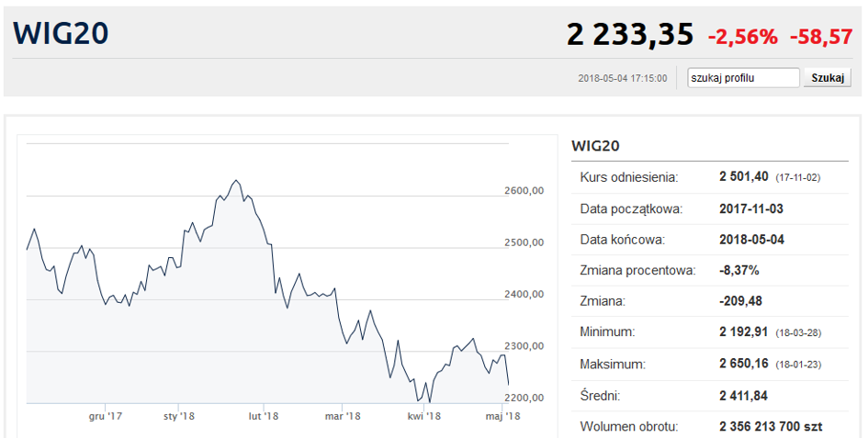Click the maj '18 time axis marker

coord(502,416)
